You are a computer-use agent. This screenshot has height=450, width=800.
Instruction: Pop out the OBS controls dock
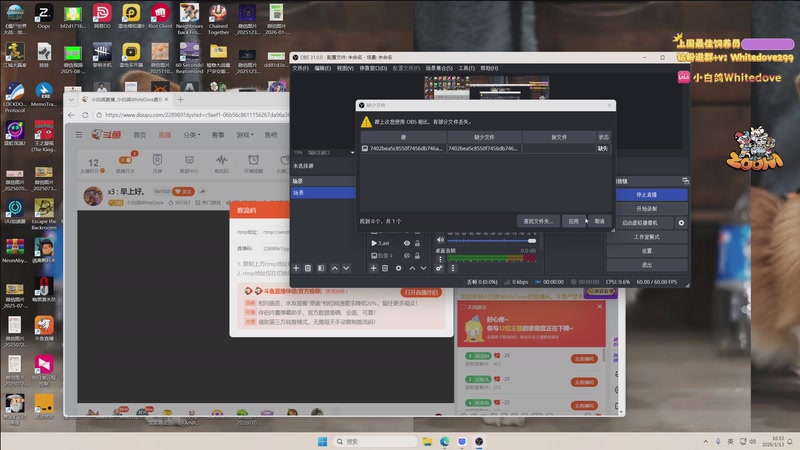(685, 181)
